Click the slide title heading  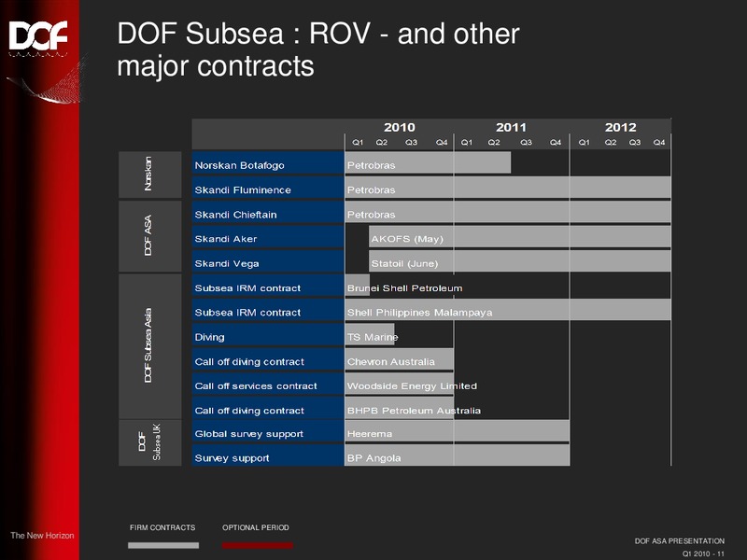click(317, 49)
